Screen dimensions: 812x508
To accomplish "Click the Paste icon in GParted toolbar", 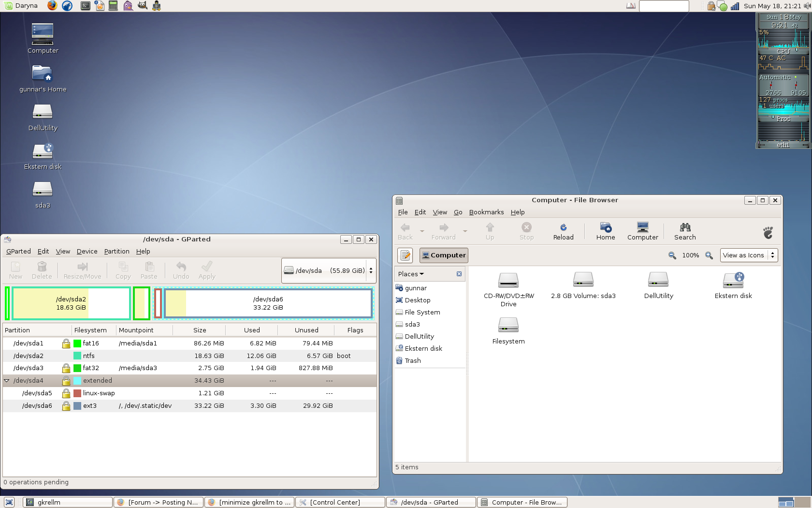I will coord(149,270).
